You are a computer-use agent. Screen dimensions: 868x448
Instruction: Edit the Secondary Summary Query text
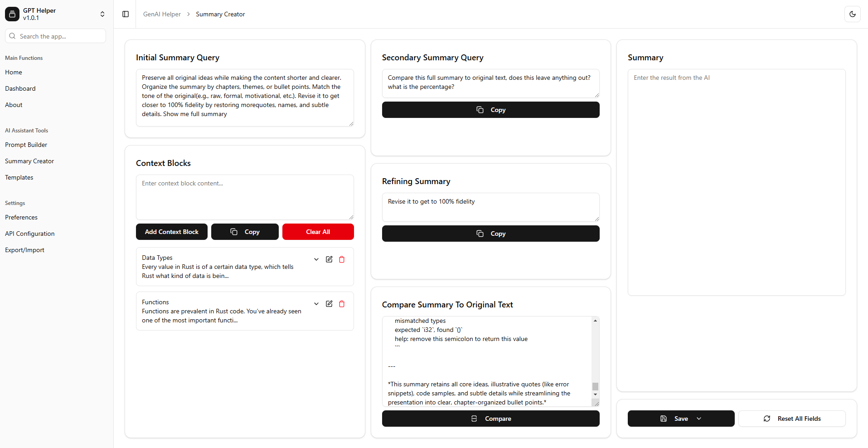pyautogui.click(x=491, y=83)
